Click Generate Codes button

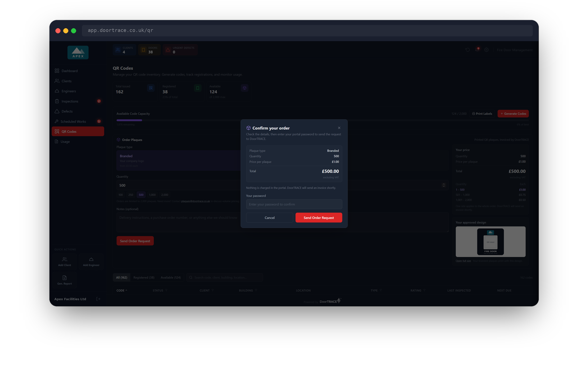[x=513, y=114]
